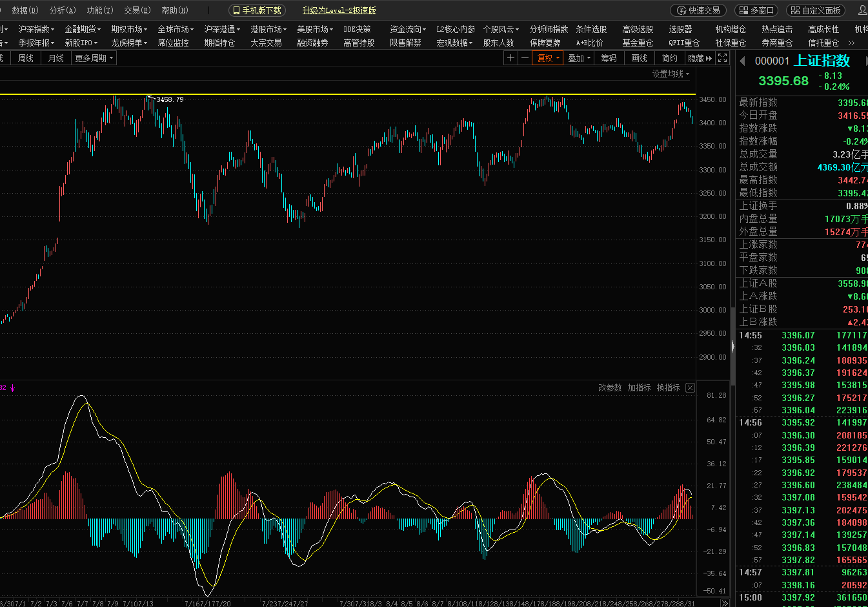Switch chart to 月线 monthly period
The height and width of the screenshot is (607, 868).
(56, 58)
